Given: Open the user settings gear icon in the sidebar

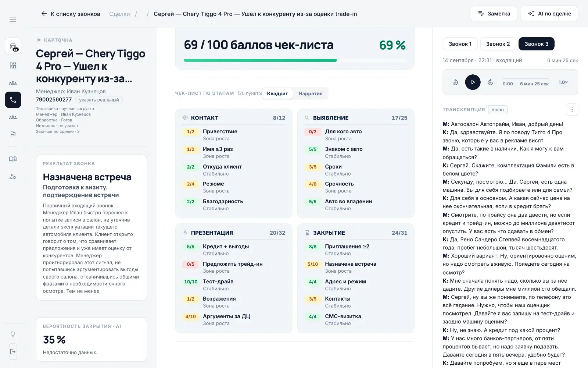Looking at the screenshot, I should [x=13, y=176].
